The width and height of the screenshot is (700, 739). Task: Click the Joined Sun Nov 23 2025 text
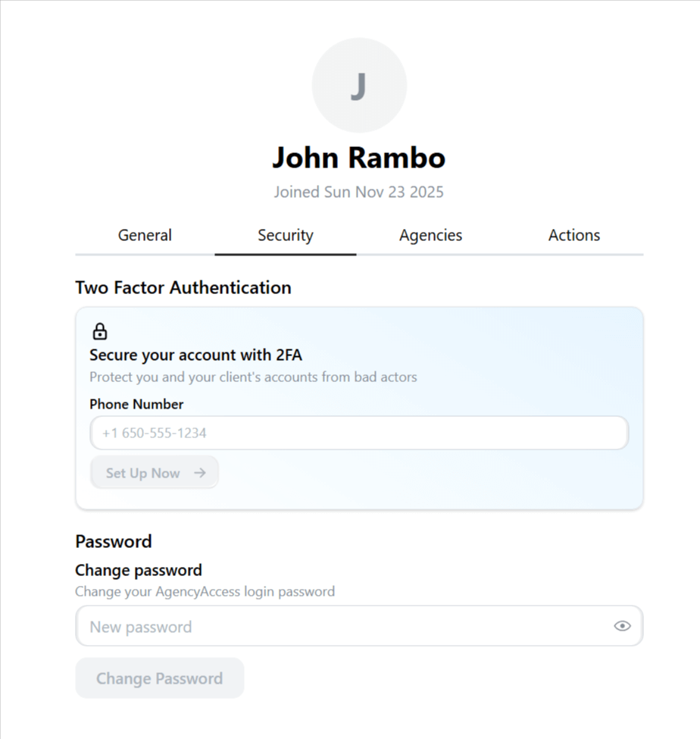pyautogui.click(x=358, y=192)
